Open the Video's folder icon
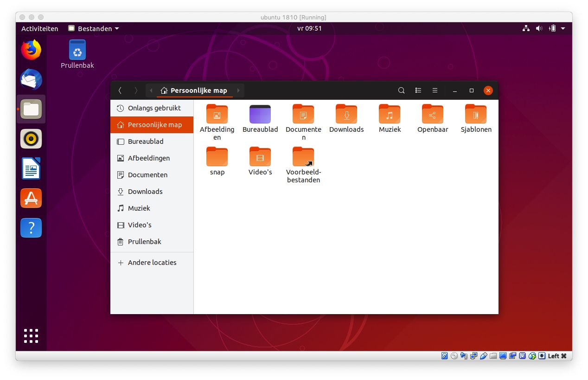Viewport: 588px width, 380px height. click(260, 157)
